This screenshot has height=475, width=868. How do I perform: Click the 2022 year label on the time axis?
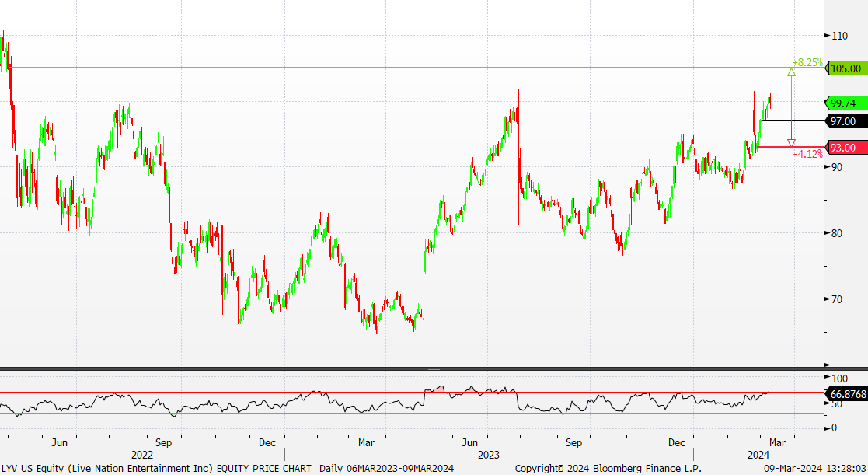142,455
